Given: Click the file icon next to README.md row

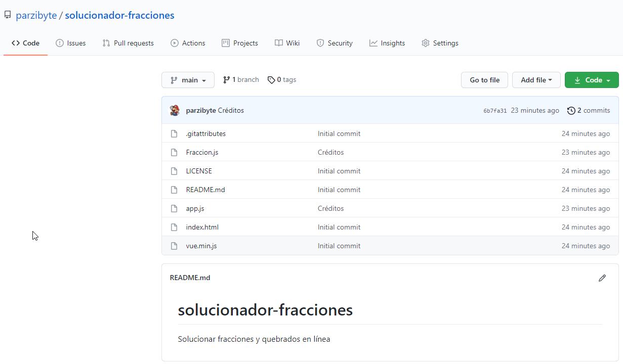Looking at the screenshot, I should [174, 190].
